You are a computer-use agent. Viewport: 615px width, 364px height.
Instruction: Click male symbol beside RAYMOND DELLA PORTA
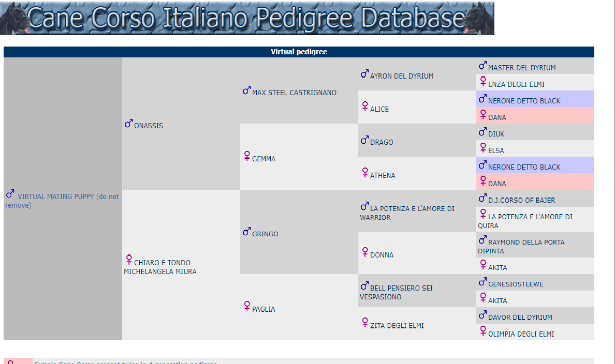(x=483, y=239)
